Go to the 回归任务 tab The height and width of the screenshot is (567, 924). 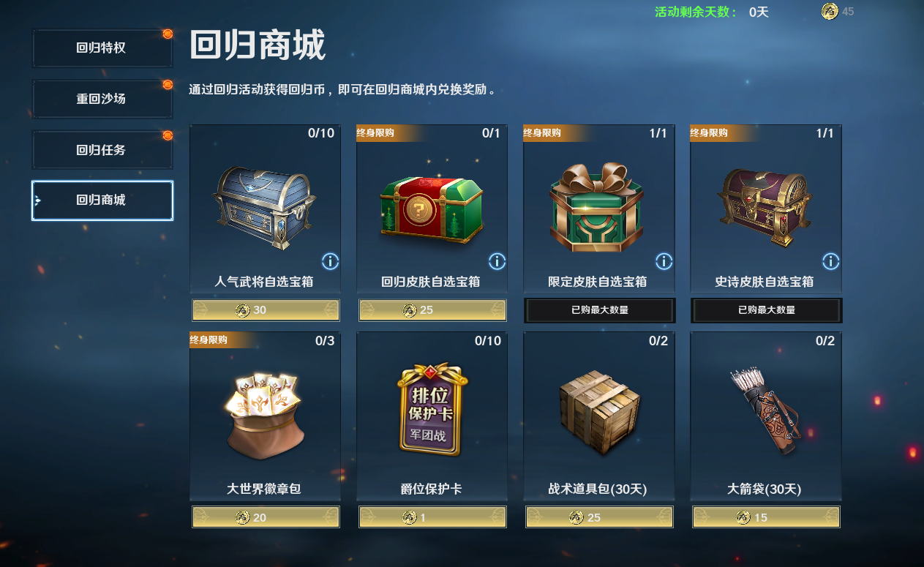[x=102, y=150]
